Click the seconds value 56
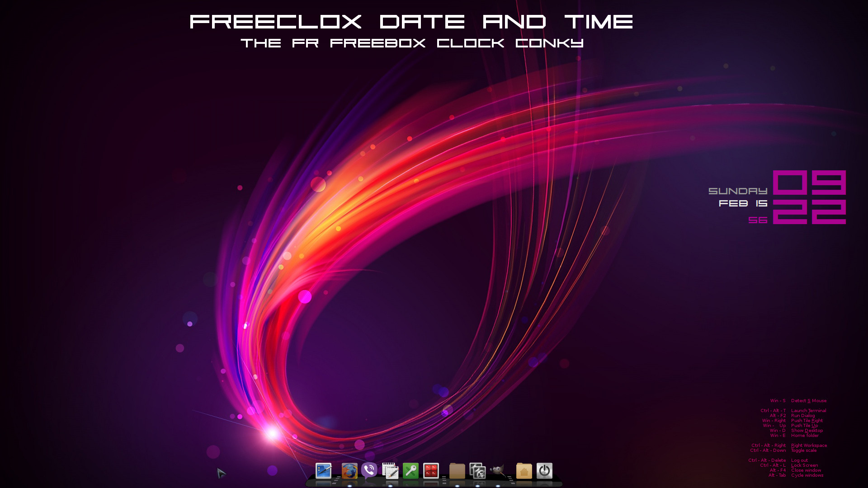The height and width of the screenshot is (488, 868). pyautogui.click(x=758, y=220)
